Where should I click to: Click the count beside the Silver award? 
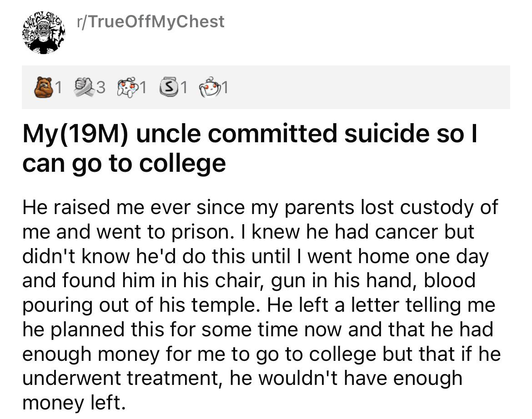(184, 88)
